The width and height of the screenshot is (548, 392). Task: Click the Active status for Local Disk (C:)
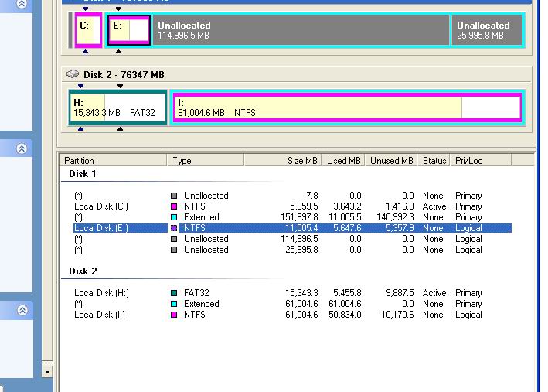(434, 206)
